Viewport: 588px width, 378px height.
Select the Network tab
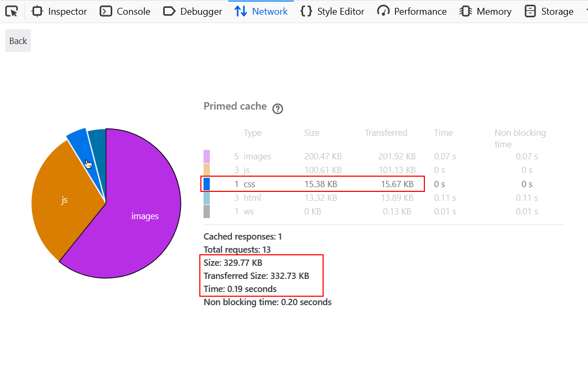(261, 11)
